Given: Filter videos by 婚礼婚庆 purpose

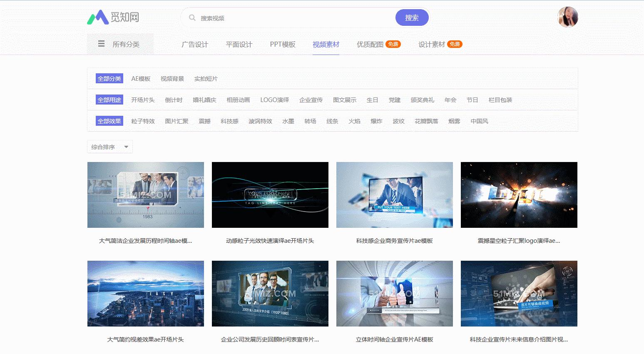Looking at the screenshot, I should pos(204,100).
